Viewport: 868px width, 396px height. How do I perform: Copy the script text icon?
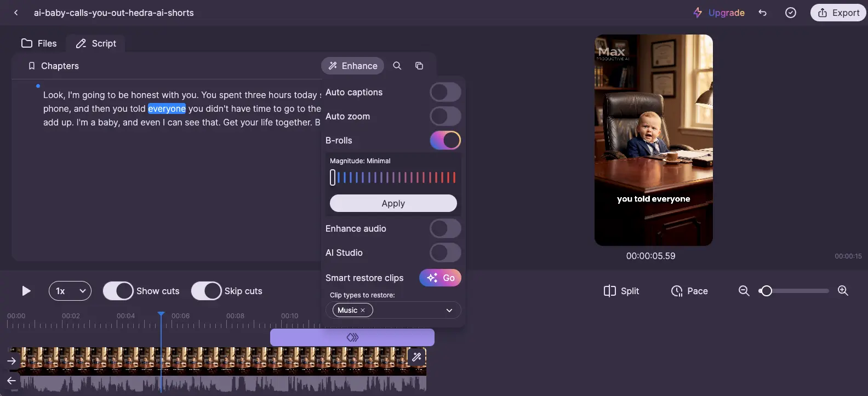[x=419, y=66]
